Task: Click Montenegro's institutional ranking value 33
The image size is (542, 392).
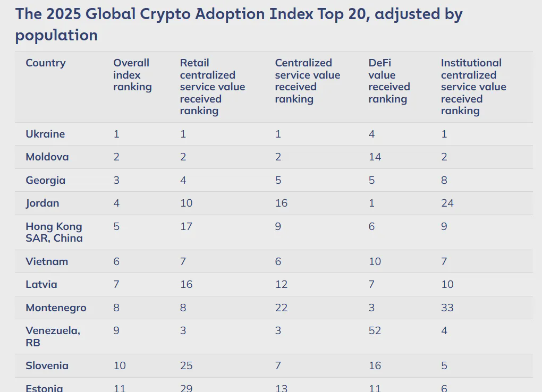Action: [x=447, y=308]
